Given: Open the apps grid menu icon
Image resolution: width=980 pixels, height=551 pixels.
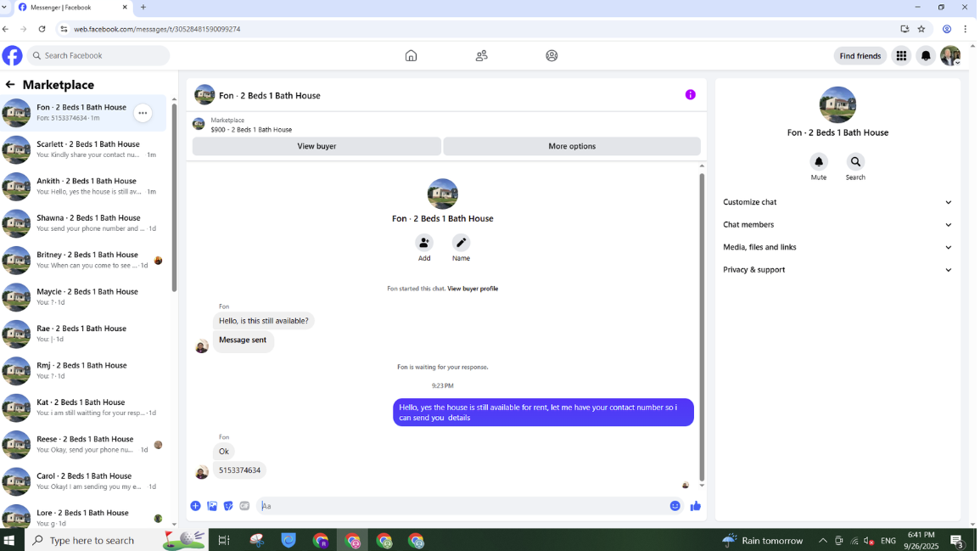Looking at the screenshot, I should tap(901, 56).
